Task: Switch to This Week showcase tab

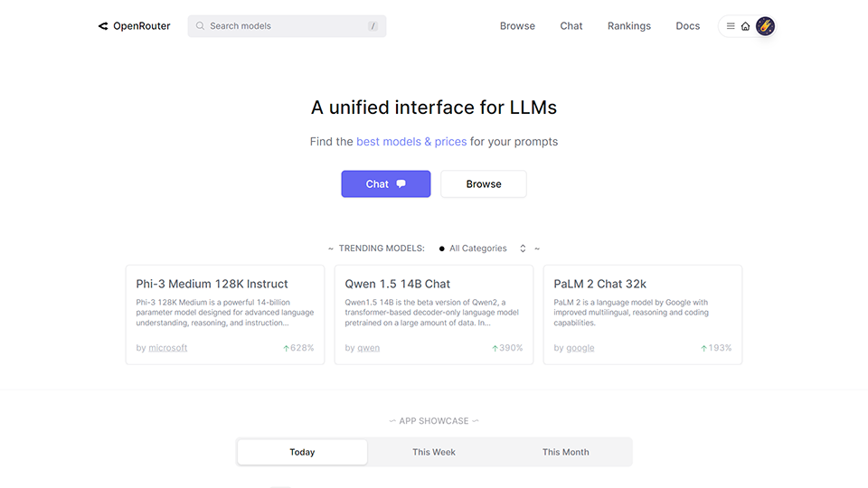Action: click(434, 452)
